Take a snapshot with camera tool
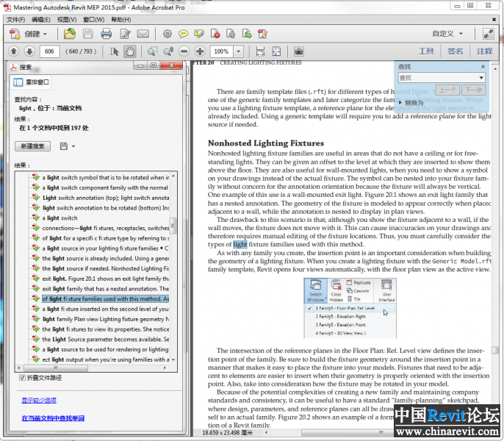Image resolution: width=504 pixels, height=441 pixels. click(x=298, y=51)
